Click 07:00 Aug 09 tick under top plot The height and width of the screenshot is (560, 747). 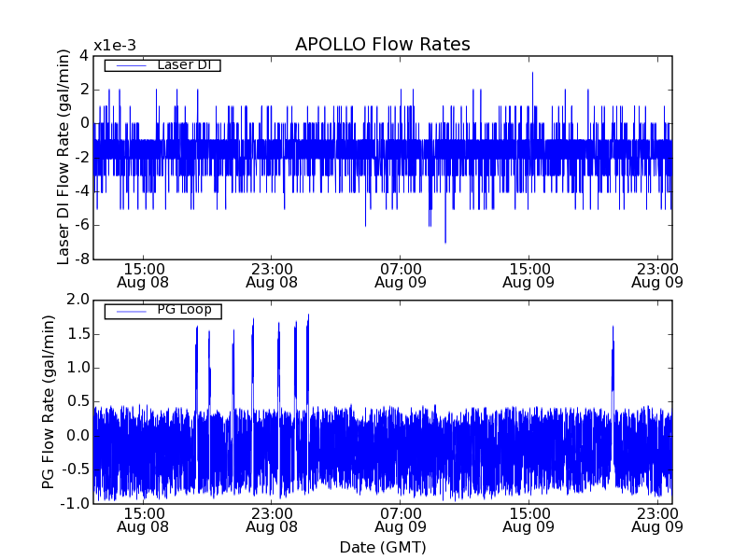point(401,274)
